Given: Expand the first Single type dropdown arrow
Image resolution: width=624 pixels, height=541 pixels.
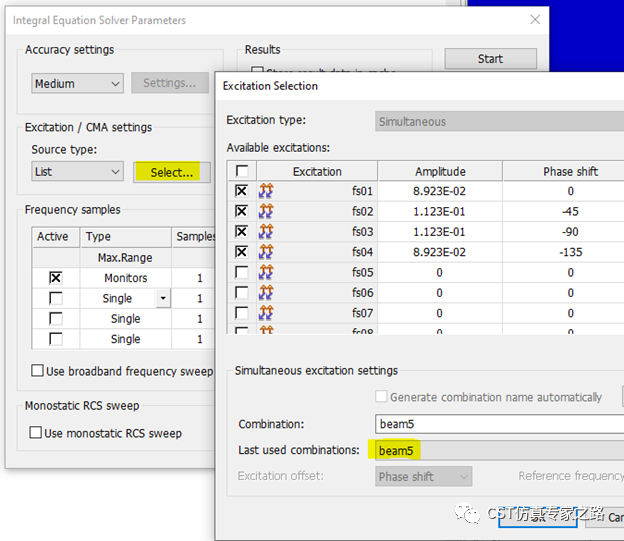Looking at the screenshot, I should 163,298.
